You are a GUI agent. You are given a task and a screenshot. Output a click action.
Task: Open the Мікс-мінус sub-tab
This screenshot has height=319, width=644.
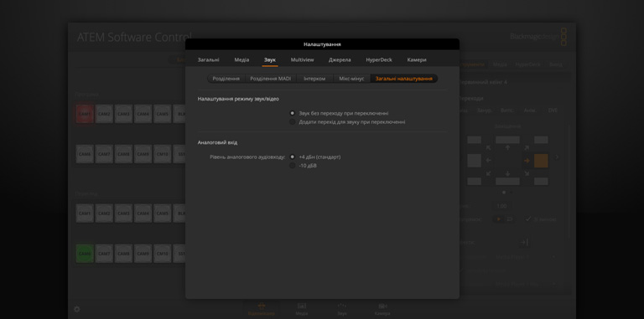(351, 79)
